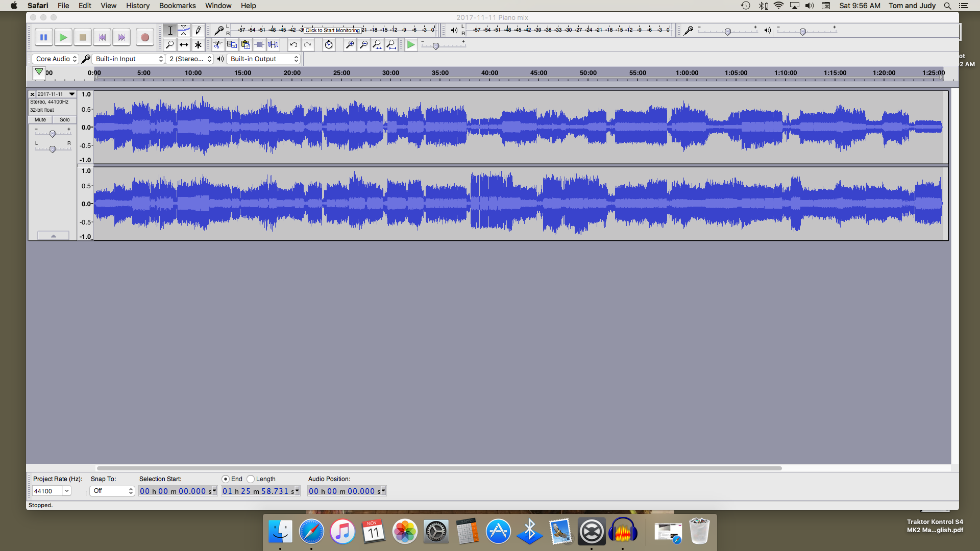Screen dimensions: 980x551
Task: Open the Snap To Off dropdown
Action: point(112,491)
